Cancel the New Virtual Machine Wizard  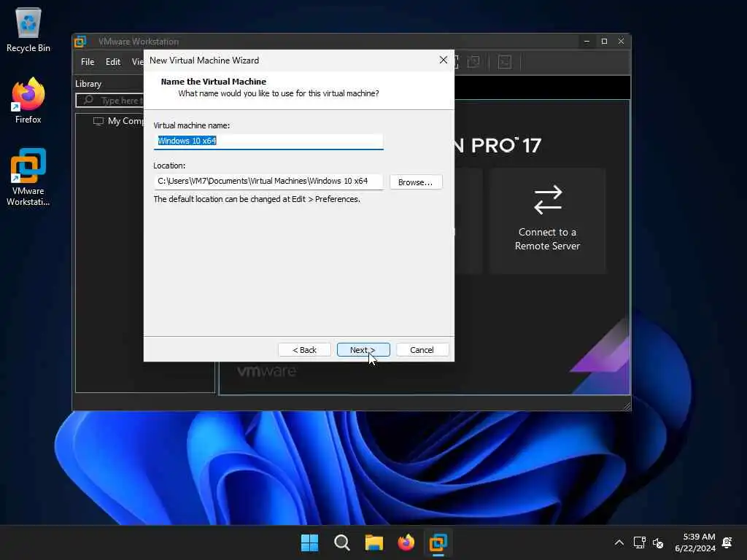(422, 350)
